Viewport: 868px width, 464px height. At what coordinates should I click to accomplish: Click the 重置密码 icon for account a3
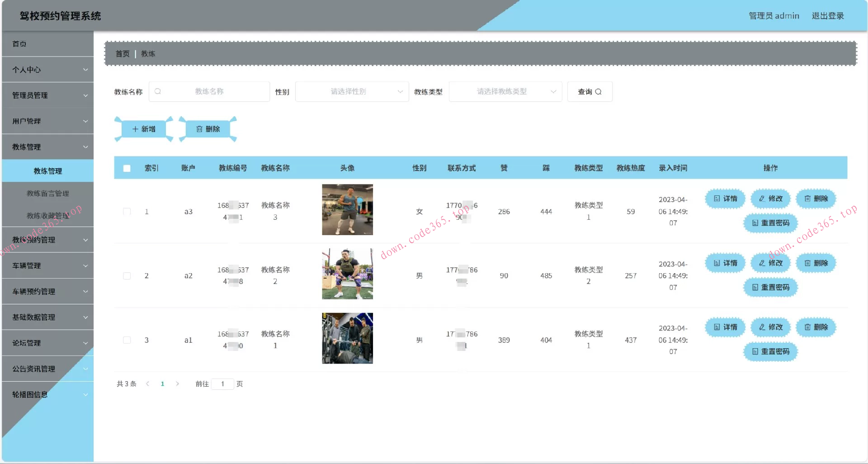click(x=755, y=223)
